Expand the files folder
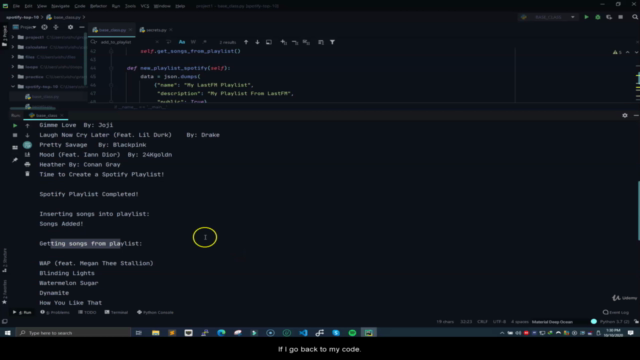Viewport: 640px width, 360px height. pyautogui.click(x=13, y=57)
